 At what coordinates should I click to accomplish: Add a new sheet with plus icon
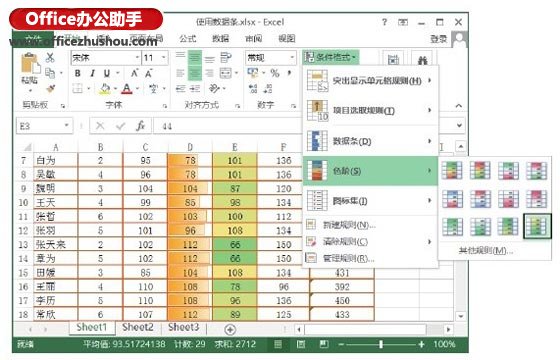click(x=230, y=329)
